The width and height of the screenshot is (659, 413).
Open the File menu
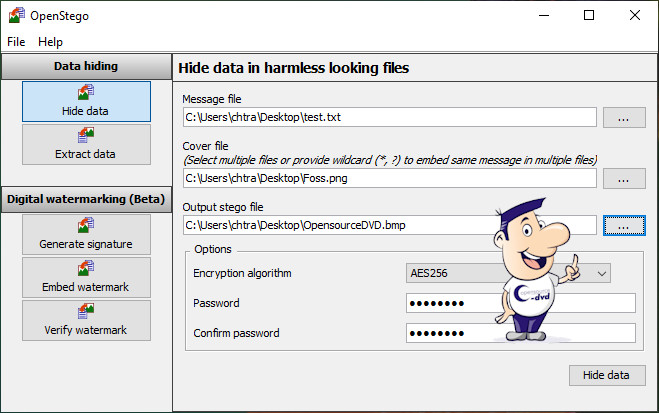tap(17, 42)
